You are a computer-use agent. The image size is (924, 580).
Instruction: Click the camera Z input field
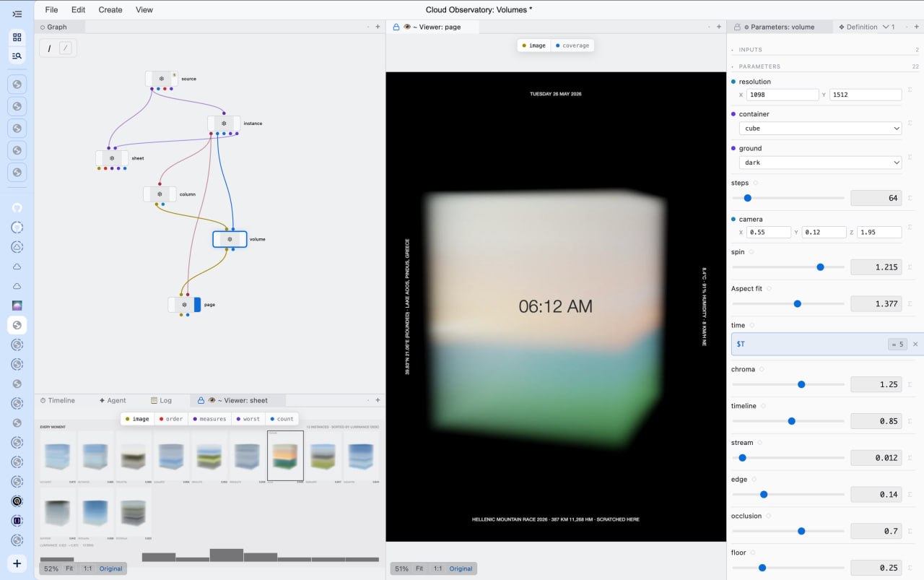pyautogui.click(x=879, y=233)
